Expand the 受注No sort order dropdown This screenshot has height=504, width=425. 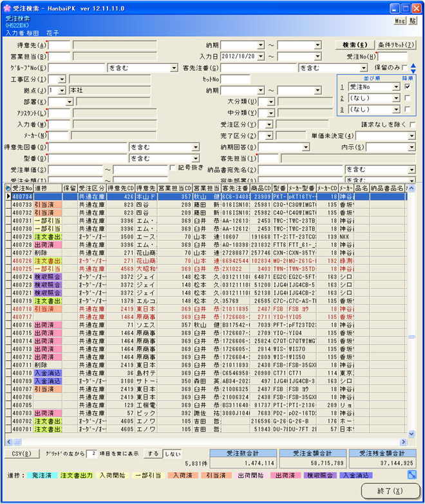tap(396, 86)
